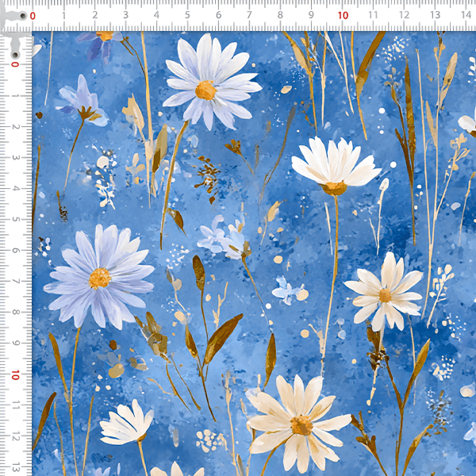Click the red 0 on the left ruler
The image size is (476, 476).
click(x=15, y=63)
